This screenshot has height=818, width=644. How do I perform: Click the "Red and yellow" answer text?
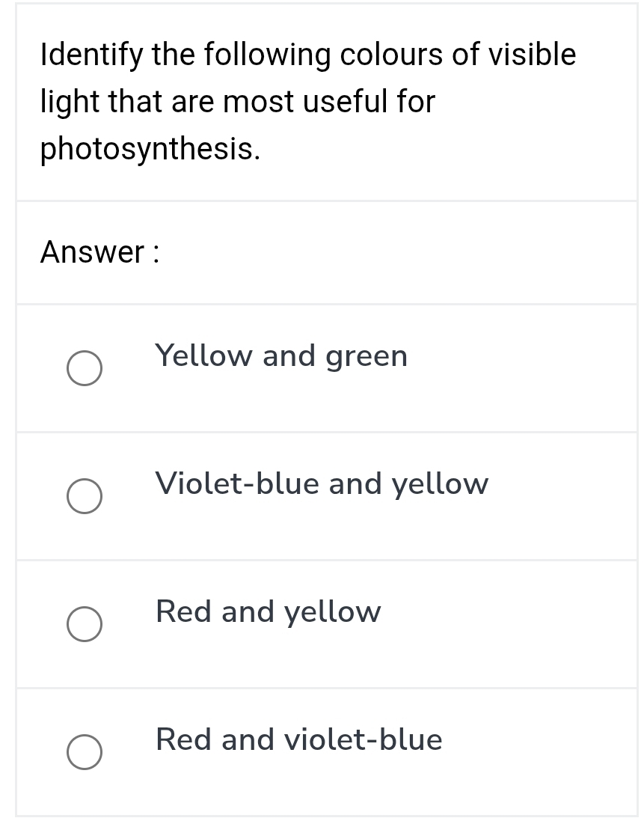[268, 611]
